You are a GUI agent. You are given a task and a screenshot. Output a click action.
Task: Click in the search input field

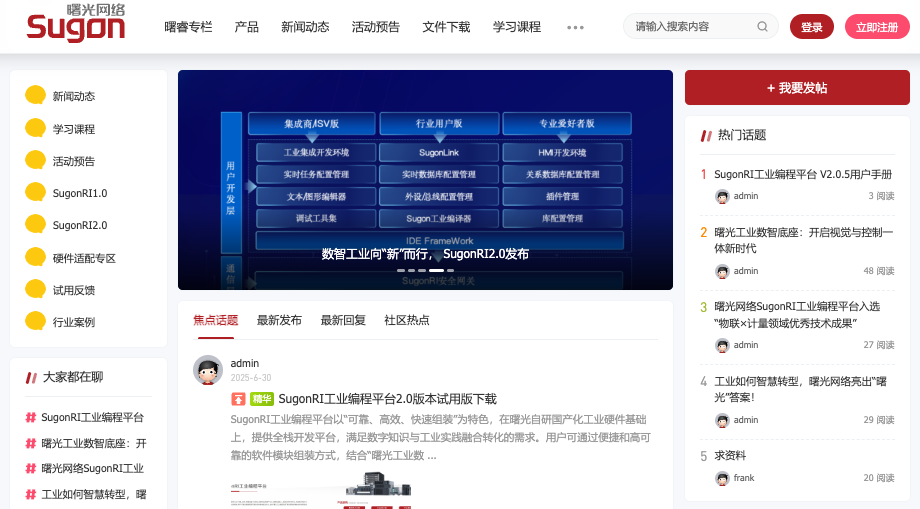tap(692, 26)
